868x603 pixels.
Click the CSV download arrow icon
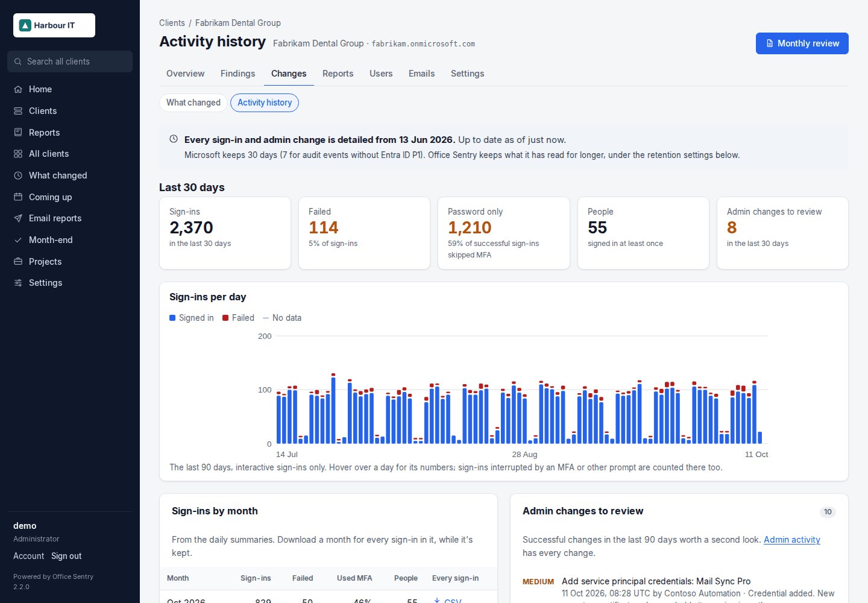[x=437, y=601]
